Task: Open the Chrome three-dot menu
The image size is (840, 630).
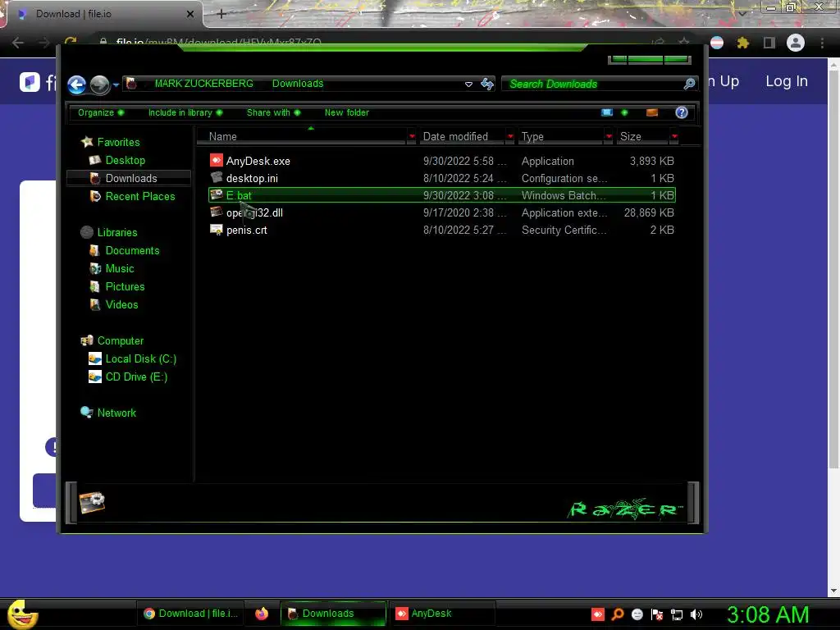Action: 822,43
